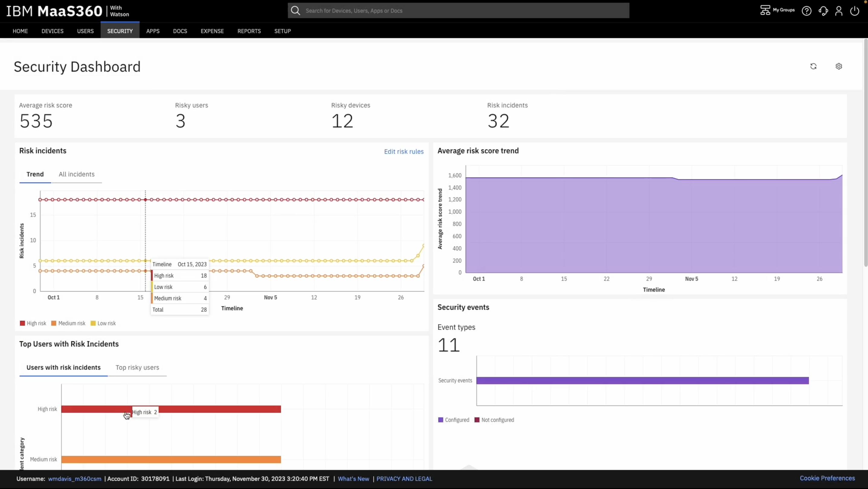Switch to the All incidents tab
This screenshot has width=868, height=489.
(x=76, y=174)
